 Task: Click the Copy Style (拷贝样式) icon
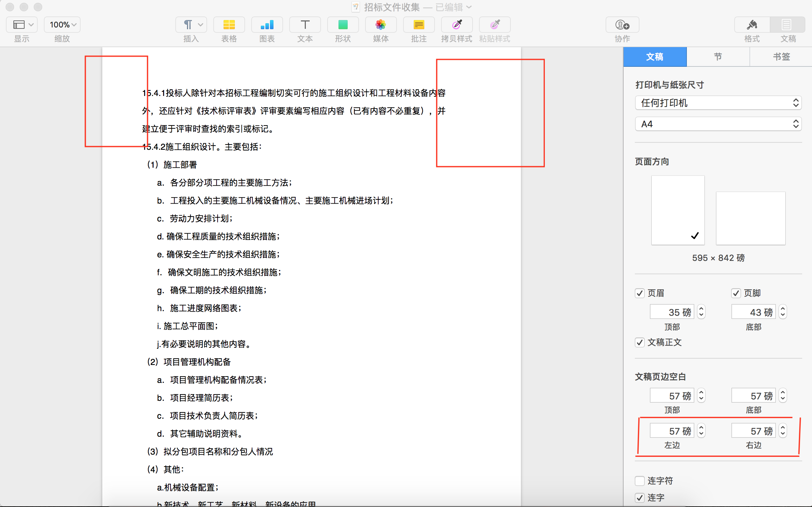[x=457, y=25]
